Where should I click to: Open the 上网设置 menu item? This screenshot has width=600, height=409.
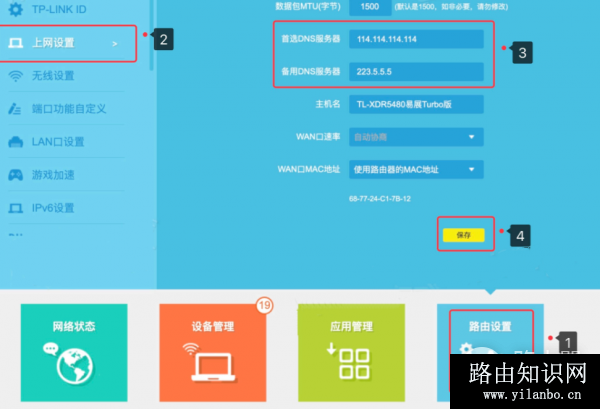coord(67,43)
